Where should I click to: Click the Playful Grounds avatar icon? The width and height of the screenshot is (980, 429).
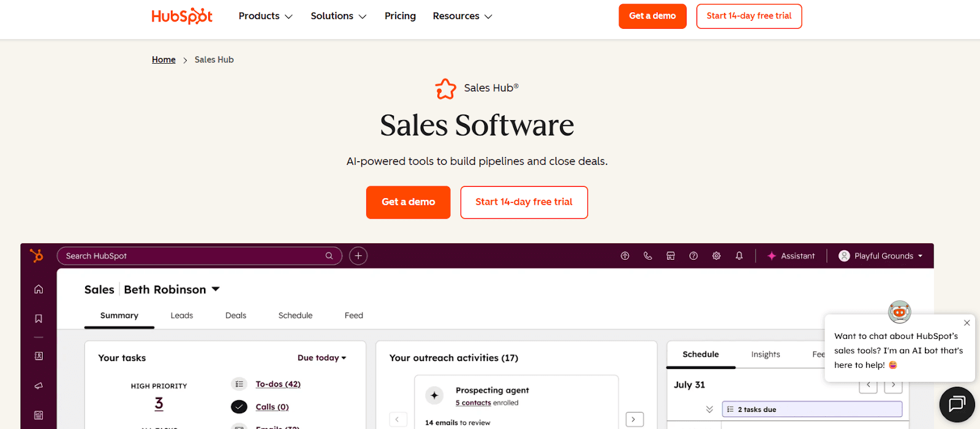tap(844, 256)
